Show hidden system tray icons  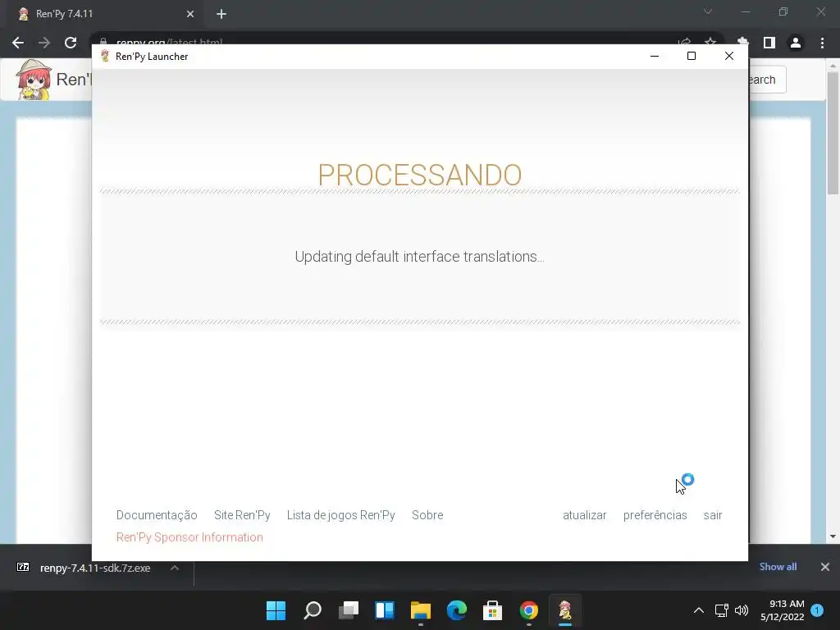pyautogui.click(x=699, y=610)
